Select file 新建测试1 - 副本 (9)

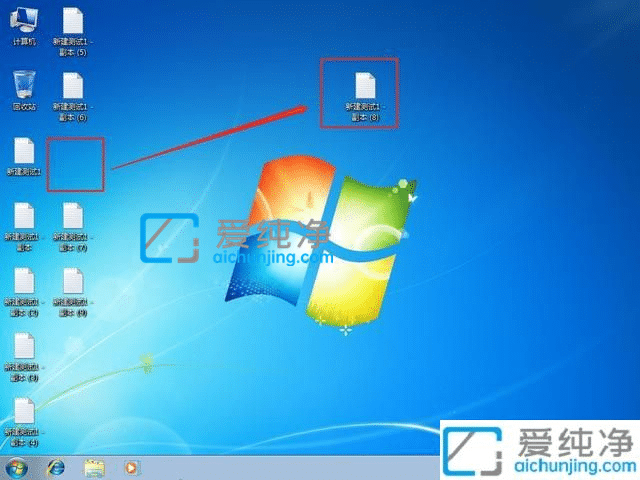tap(73, 292)
